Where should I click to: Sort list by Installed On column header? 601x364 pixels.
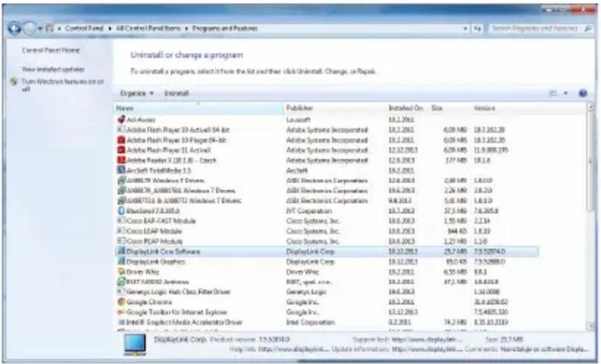[x=407, y=109]
